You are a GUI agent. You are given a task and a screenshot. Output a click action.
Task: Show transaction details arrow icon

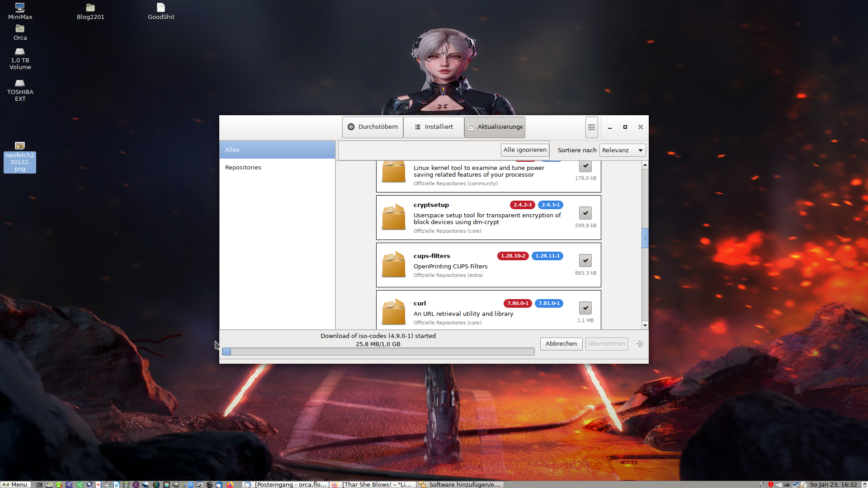[640, 344]
